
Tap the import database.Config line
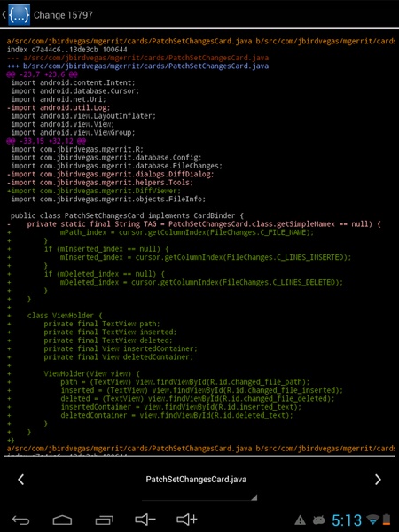coord(106,158)
